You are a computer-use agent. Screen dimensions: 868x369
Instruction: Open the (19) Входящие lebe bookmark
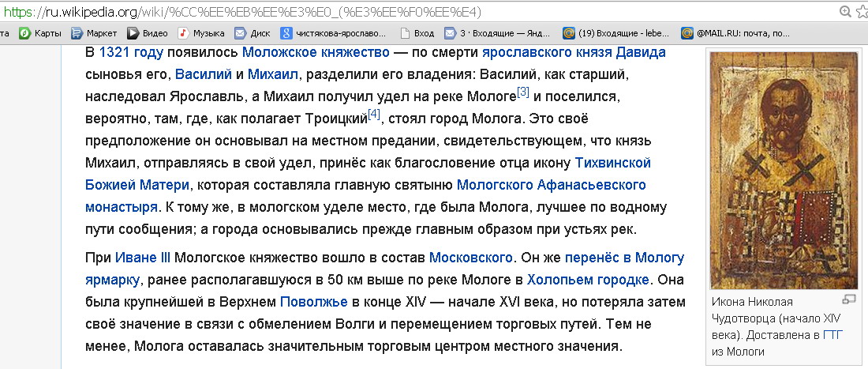coord(615,34)
